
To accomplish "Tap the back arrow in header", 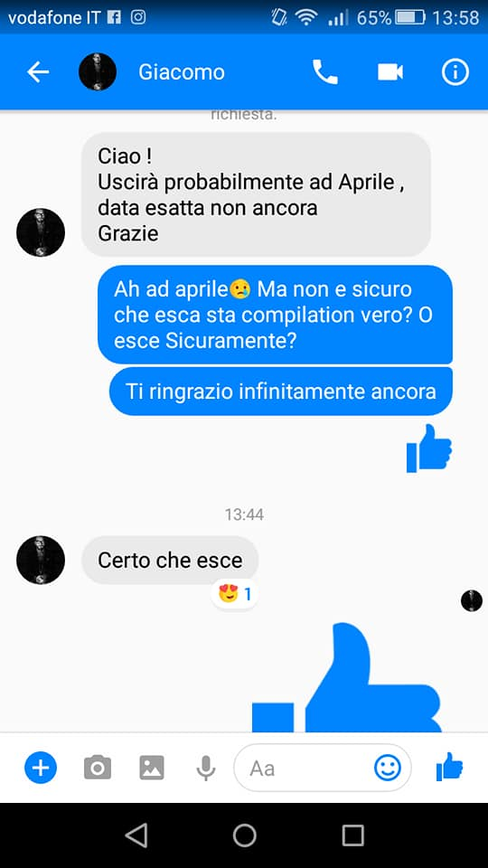I will coord(38,72).
